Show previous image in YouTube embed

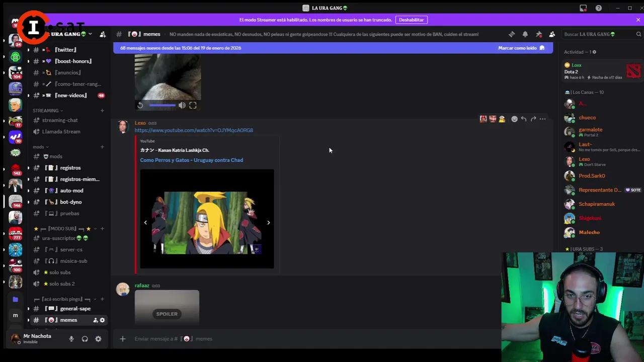pyautogui.click(x=145, y=222)
